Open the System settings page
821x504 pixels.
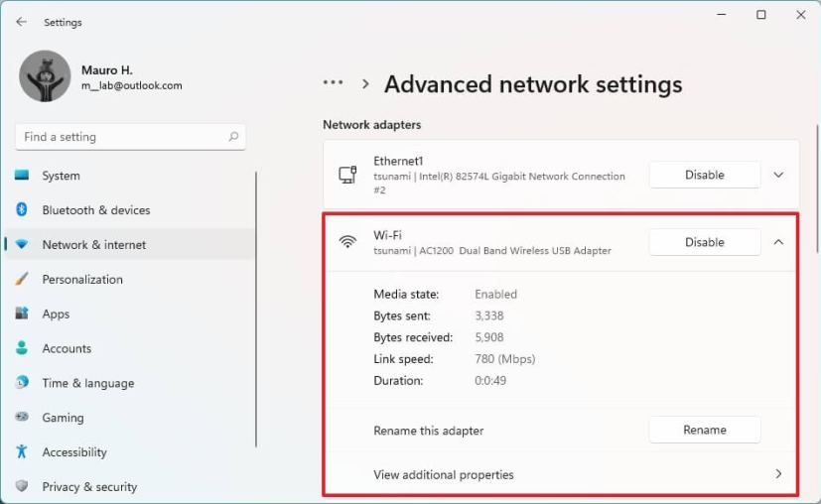[x=61, y=176]
